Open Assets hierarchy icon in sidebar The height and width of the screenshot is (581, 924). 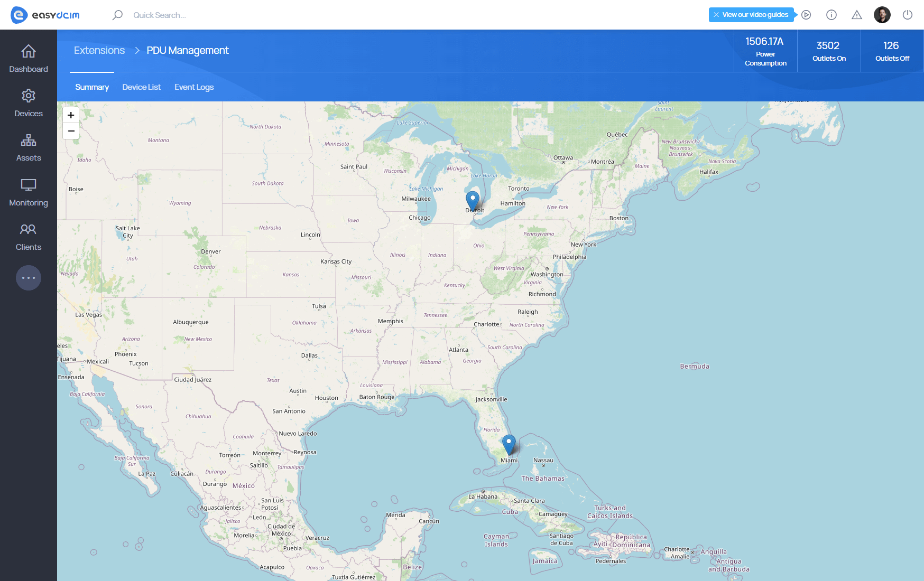[x=29, y=140]
